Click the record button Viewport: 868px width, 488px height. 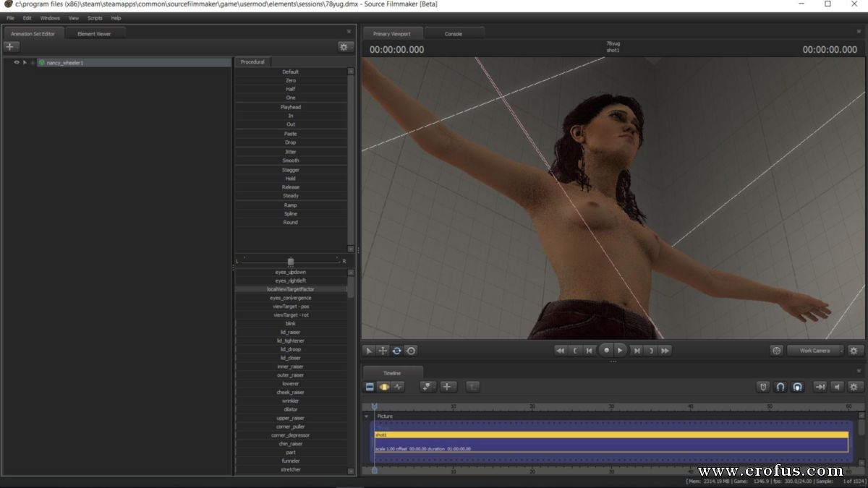tap(606, 351)
